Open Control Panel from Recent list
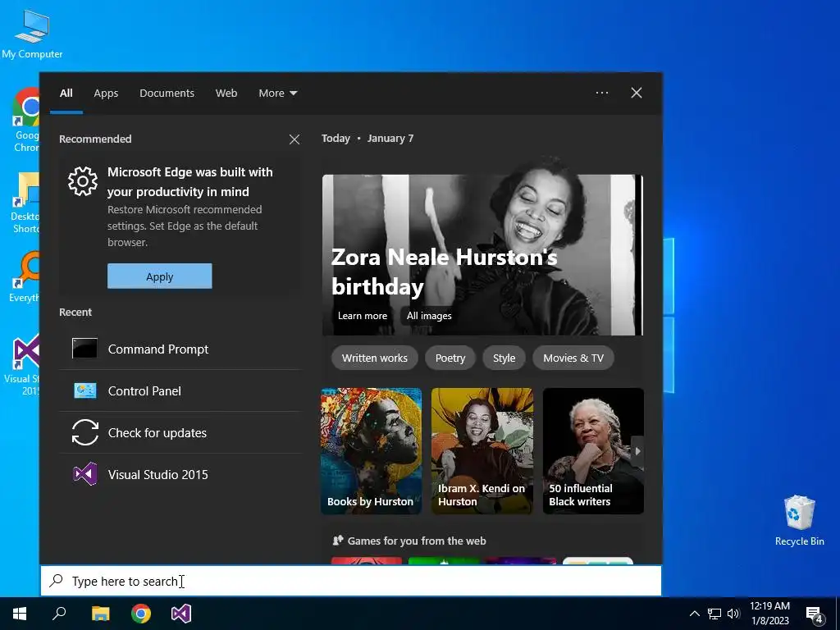The height and width of the screenshot is (630, 840). click(x=180, y=390)
